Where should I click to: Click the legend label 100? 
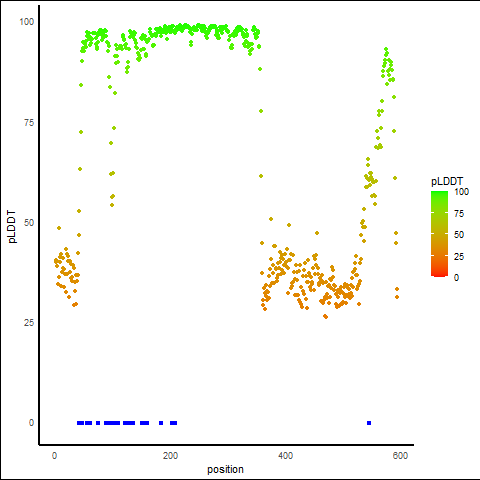click(461, 192)
